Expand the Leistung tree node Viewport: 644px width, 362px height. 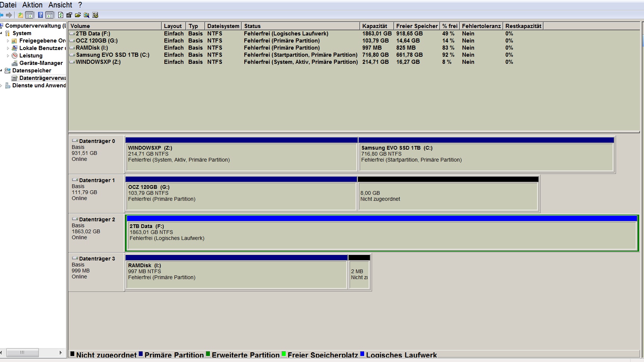(8, 56)
